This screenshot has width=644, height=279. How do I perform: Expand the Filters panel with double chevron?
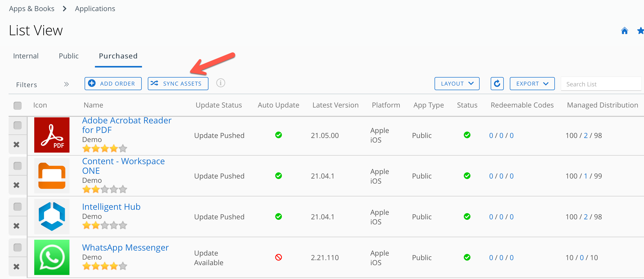(x=66, y=84)
